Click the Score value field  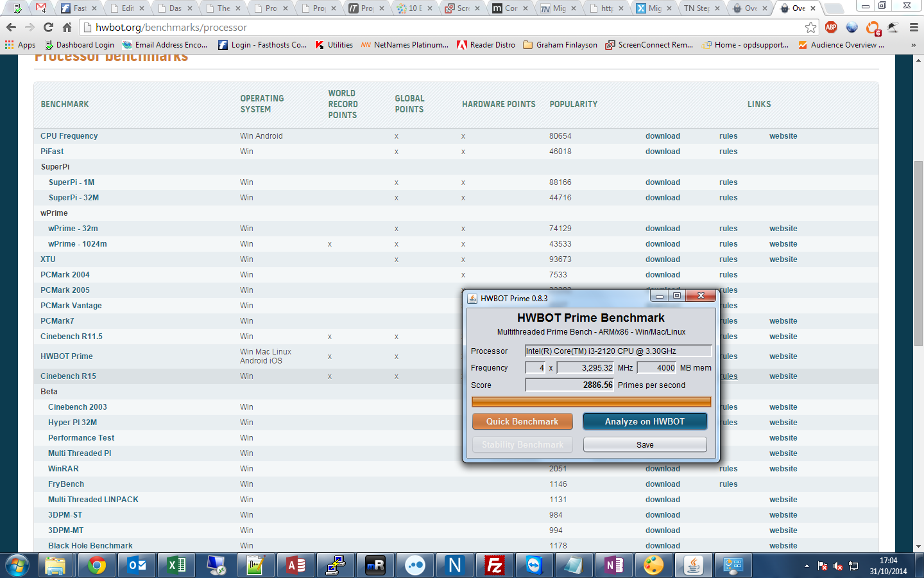(x=570, y=385)
